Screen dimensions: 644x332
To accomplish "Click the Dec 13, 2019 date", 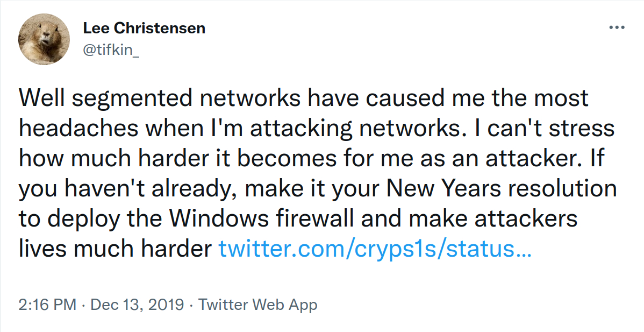I will coord(137,305).
